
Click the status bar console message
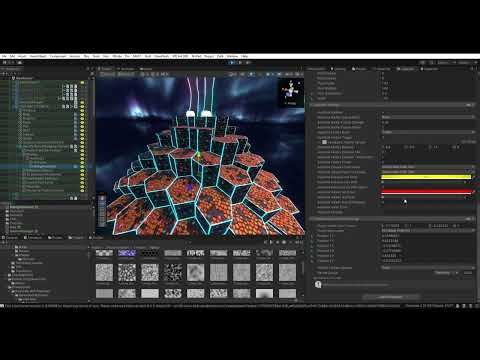(x=200, y=305)
